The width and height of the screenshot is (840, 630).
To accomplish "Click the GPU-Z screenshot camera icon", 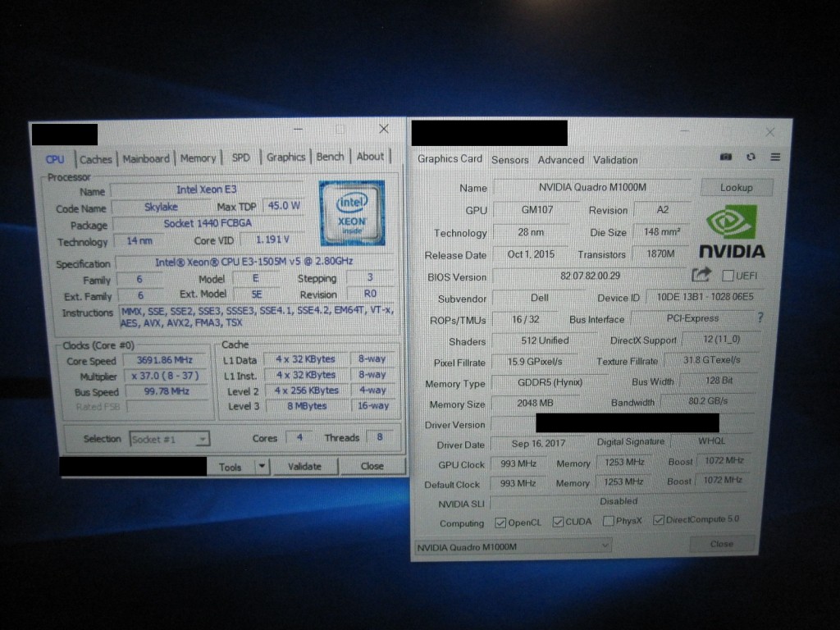I will [726, 157].
